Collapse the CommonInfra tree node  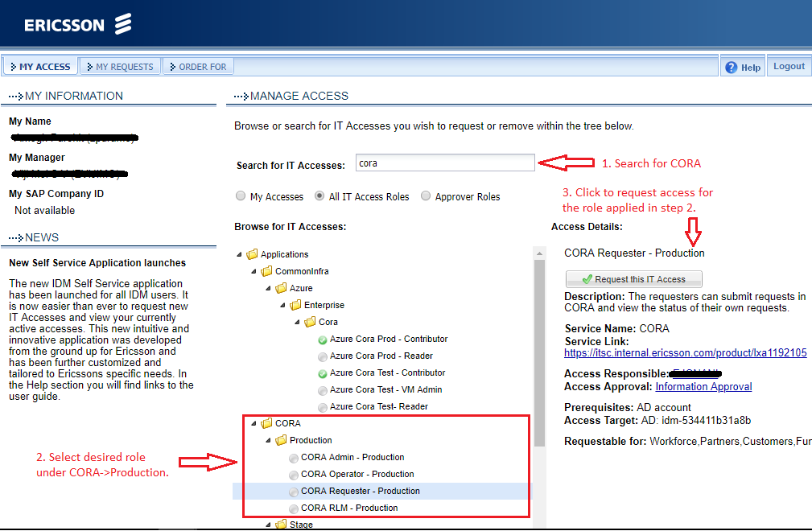(x=254, y=271)
